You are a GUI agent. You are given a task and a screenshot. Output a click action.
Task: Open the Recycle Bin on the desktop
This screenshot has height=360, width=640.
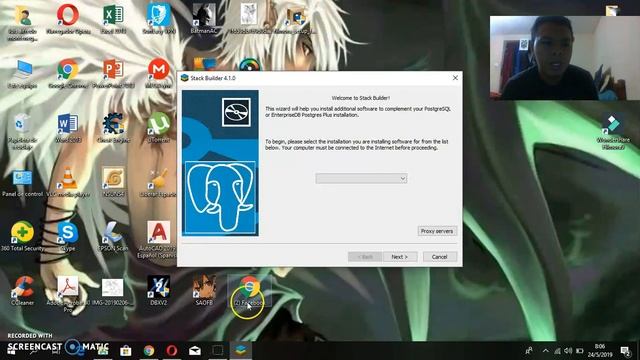[22, 131]
